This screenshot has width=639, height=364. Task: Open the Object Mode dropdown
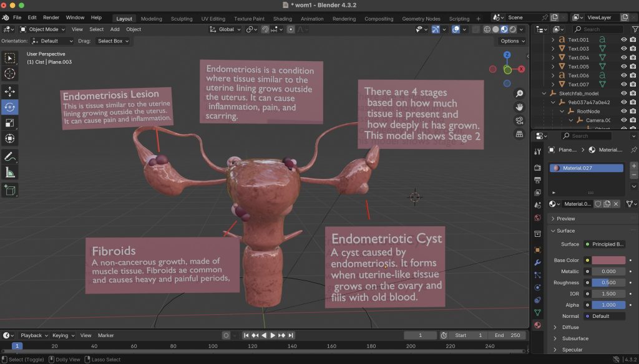pos(42,29)
